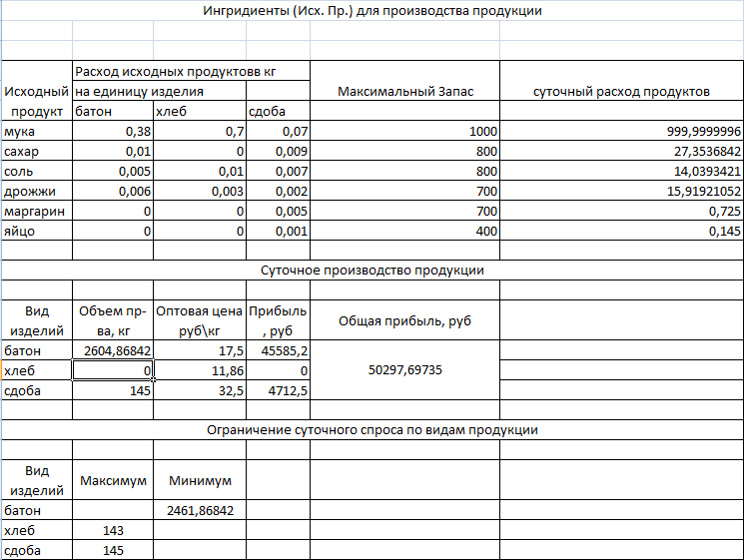744x560 pixels.
Task: Select the margarine daily usage 0,725
Action: 621,211
